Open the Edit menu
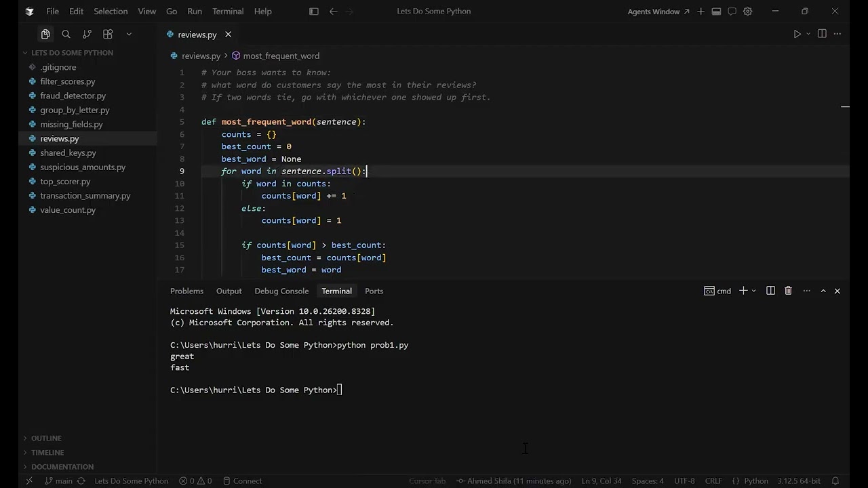The width and height of the screenshot is (868, 488). point(76,12)
